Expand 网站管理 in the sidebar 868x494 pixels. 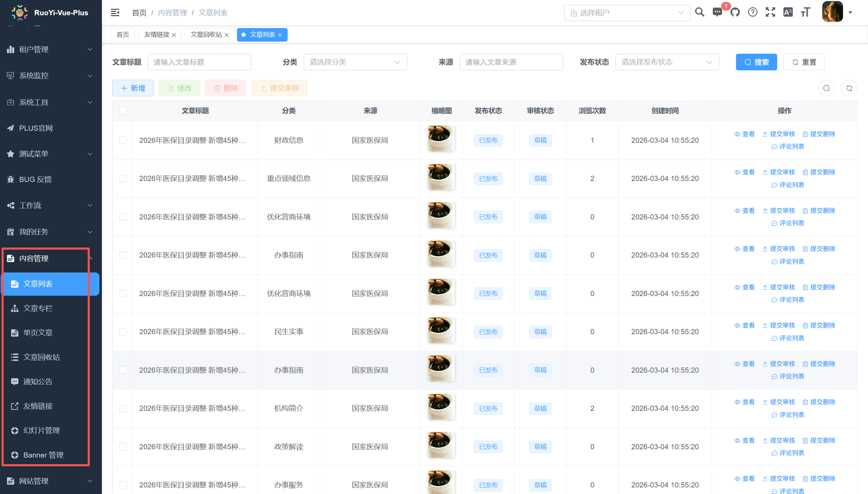51,481
